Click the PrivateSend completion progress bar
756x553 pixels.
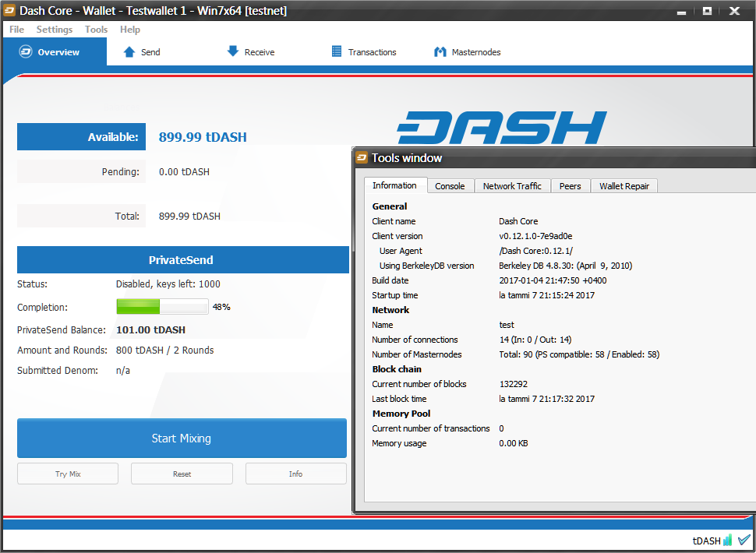tap(162, 306)
